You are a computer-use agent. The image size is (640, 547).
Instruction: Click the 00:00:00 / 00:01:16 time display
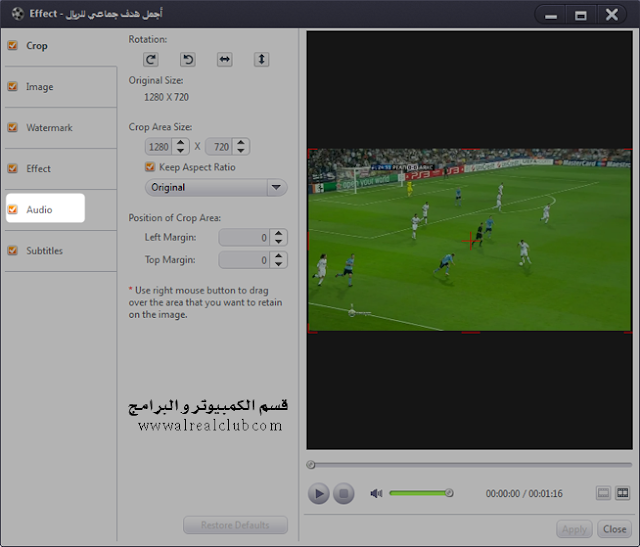(524, 494)
